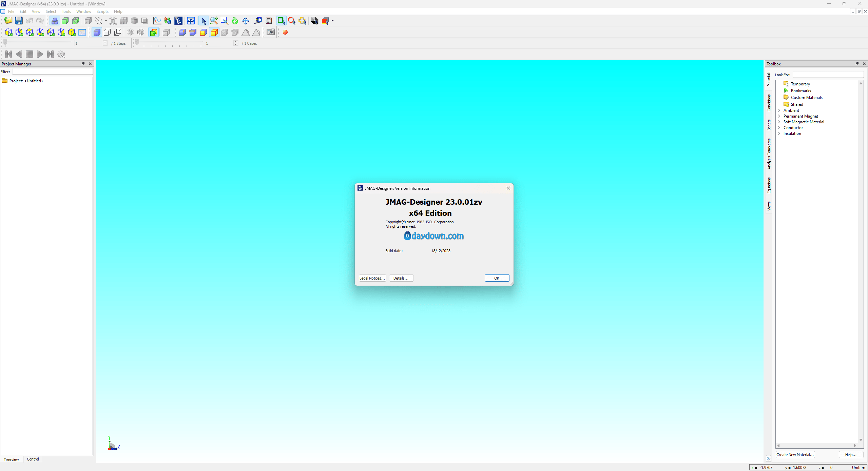
Task: Toggle outline white cube display mode
Action: tap(107, 32)
